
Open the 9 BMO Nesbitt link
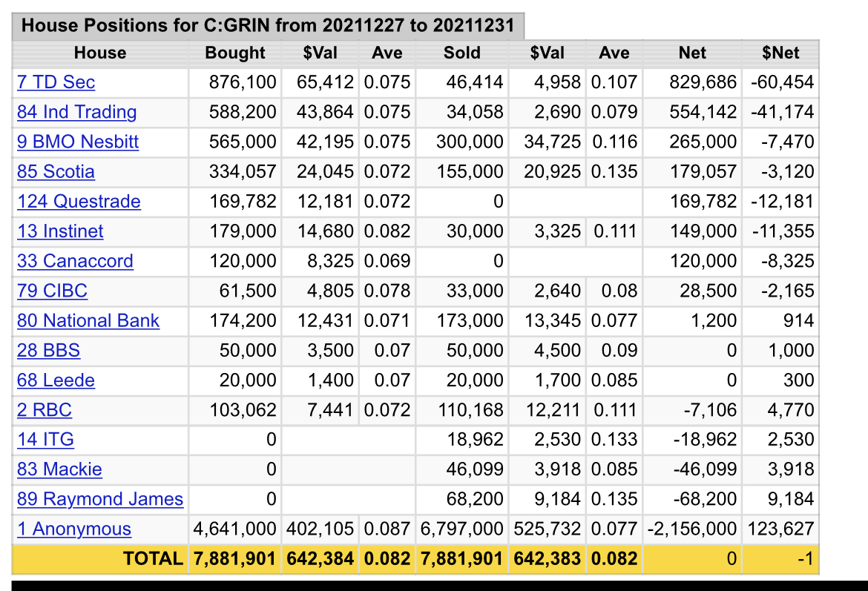(78, 142)
